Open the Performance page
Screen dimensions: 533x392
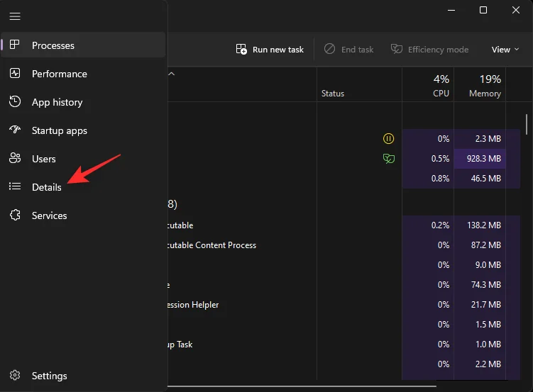pyautogui.click(x=59, y=74)
